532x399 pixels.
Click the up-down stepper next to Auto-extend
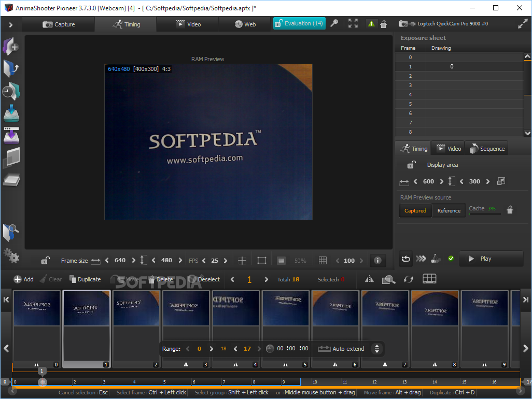coord(376,349)
